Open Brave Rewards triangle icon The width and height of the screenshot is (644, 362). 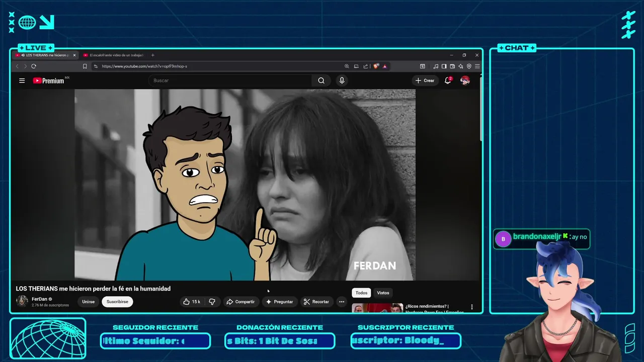click(384, 66)
